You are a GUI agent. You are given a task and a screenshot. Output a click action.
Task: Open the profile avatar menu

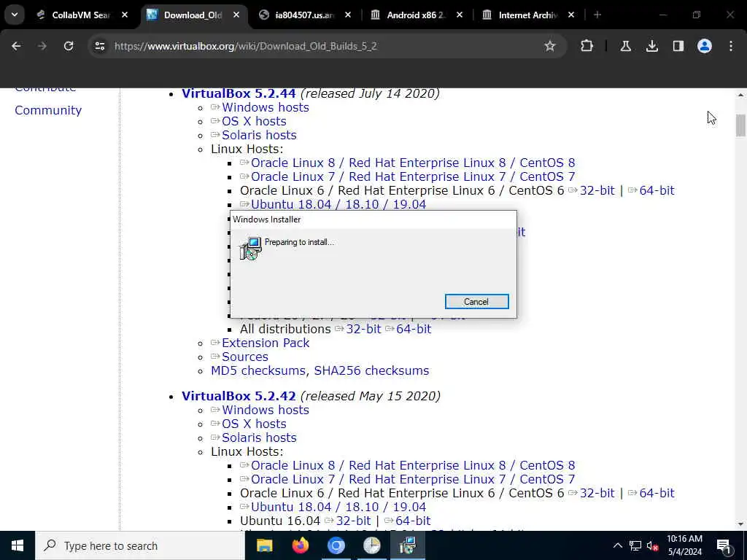point(704,46)
